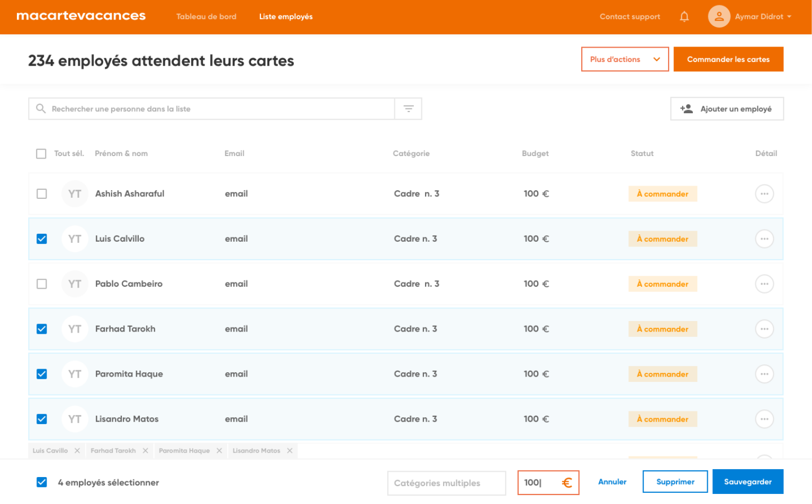
Task: Open detail menu for Paromita Haque
Action: (764, 374)
